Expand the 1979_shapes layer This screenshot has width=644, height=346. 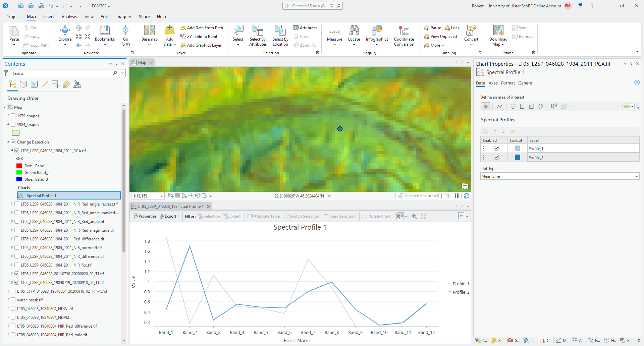pyautogui.click(x=8, y=116)
